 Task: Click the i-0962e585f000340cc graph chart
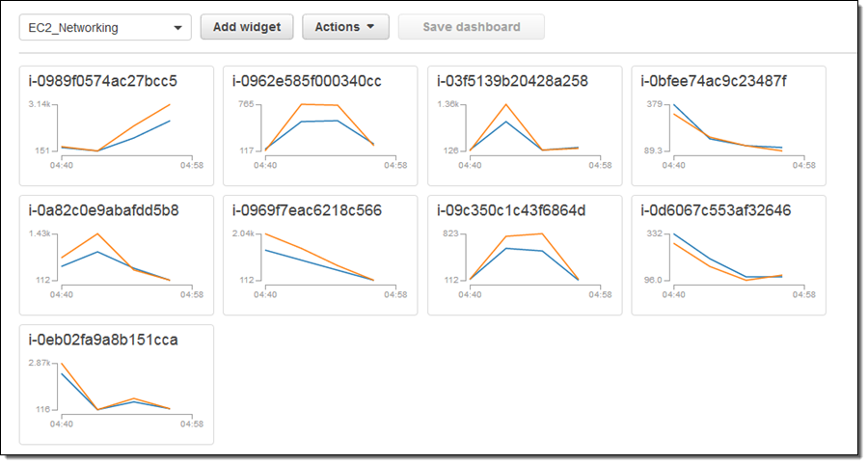click(319, 127)
